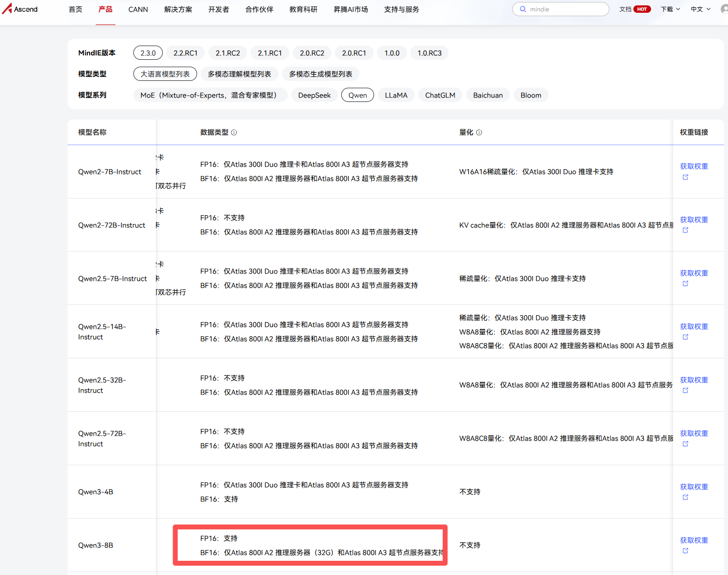The image size is (728, 575).
Task: Open the 中文 language dropdown
Action: 701,9
